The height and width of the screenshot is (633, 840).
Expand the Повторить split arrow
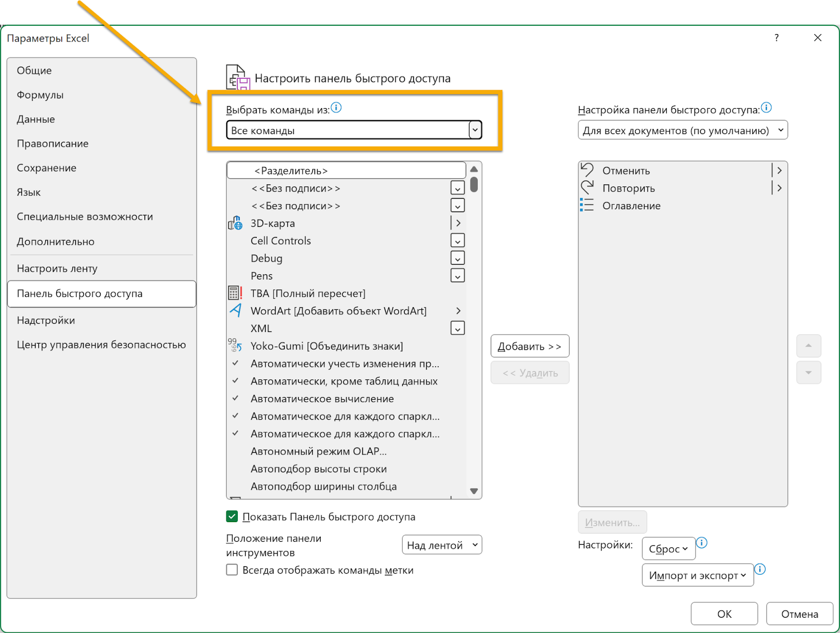[x=779, y=188]
